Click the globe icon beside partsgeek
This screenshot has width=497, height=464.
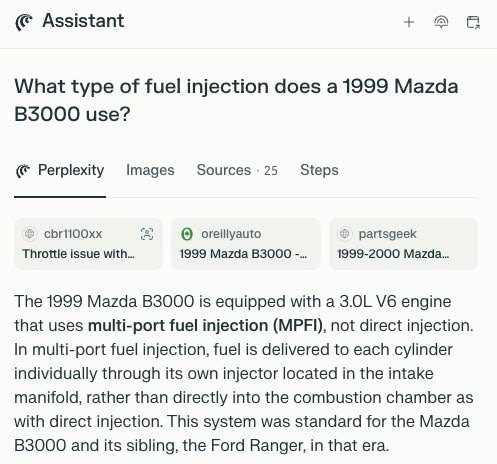tap(344, 234)
